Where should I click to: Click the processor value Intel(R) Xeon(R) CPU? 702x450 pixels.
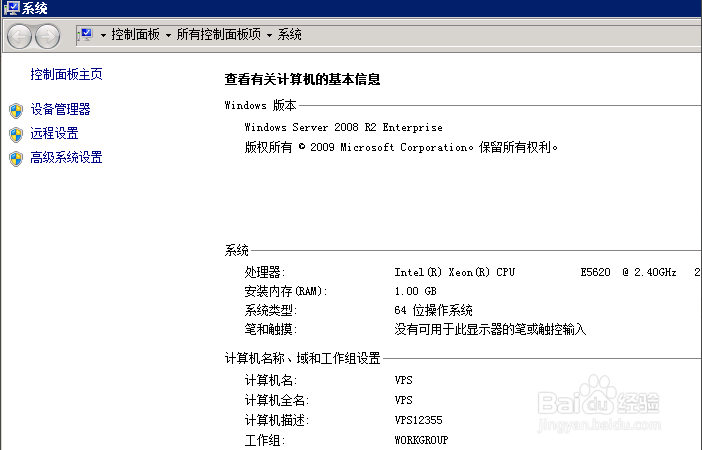click(x=455, y=272)
